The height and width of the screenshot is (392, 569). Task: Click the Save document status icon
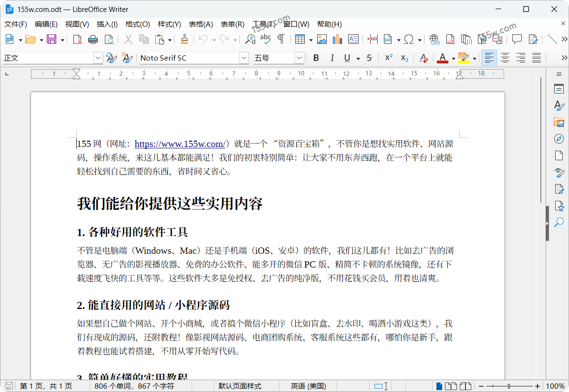pyautogui.click(x=9, y=386)
